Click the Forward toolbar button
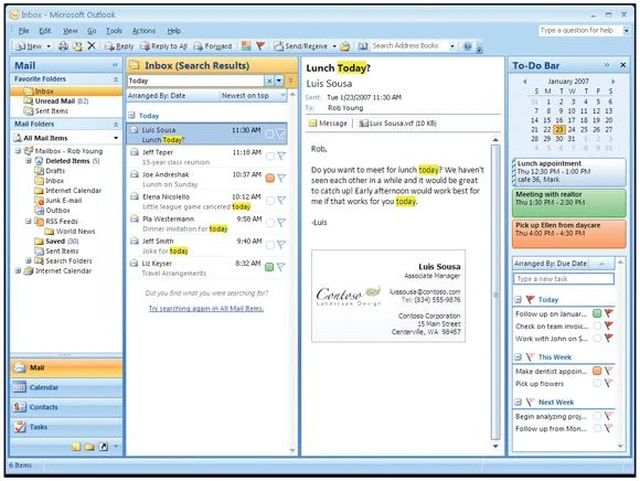The image size is (640, 481). pos(213,46)
